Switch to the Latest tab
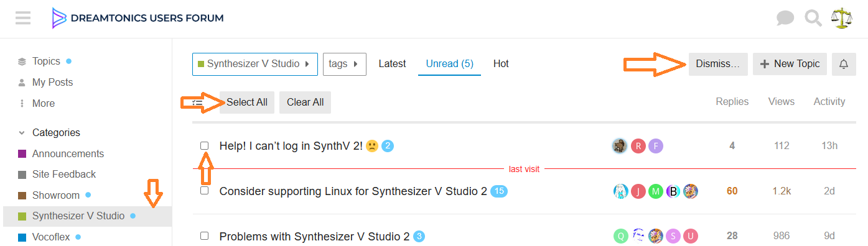868x246 pixels. pos(392,63)
